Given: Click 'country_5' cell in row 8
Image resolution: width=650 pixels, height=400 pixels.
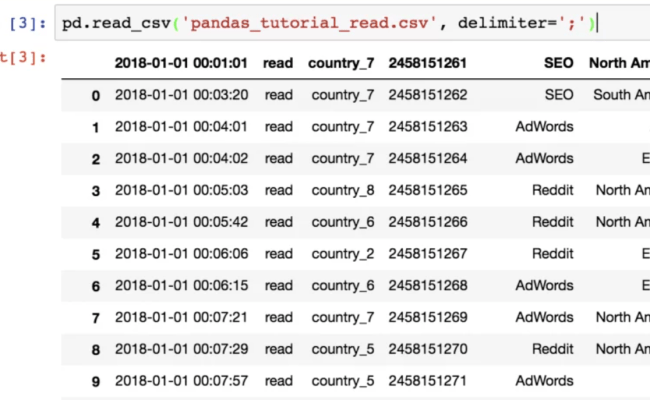Looking at the screenshot, I should pos(343,349).
